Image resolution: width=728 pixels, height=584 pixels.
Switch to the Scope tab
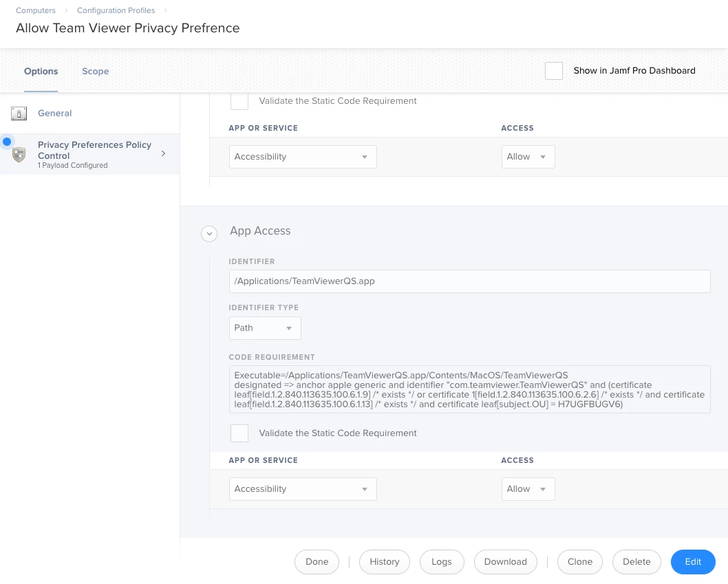click(x=96, y=72)
